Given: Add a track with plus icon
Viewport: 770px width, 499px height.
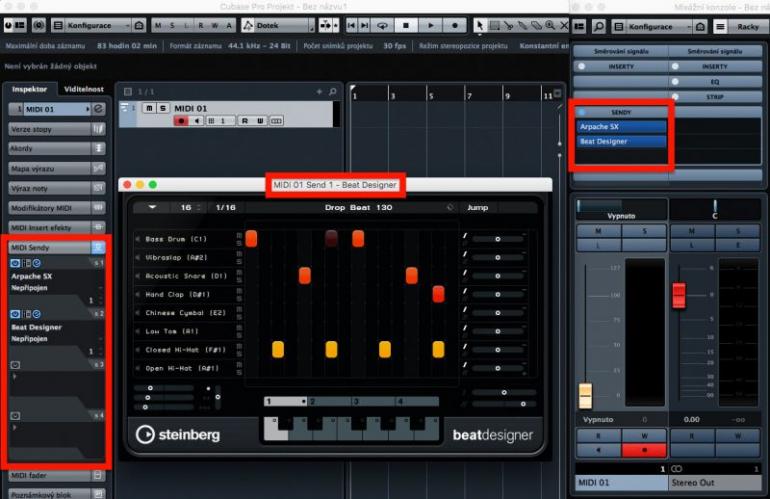Looking at the screenshot, I should 319,91.
